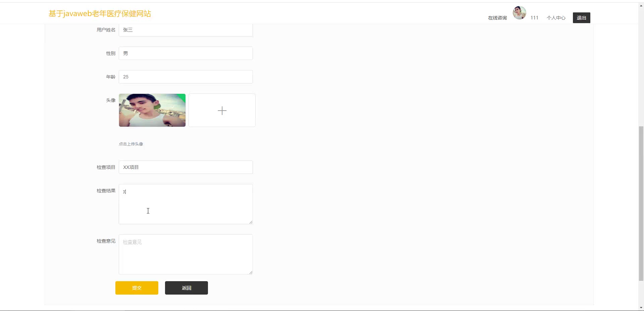Click the 返回 back button
644x311 pixels.
(x=186, y=288)
